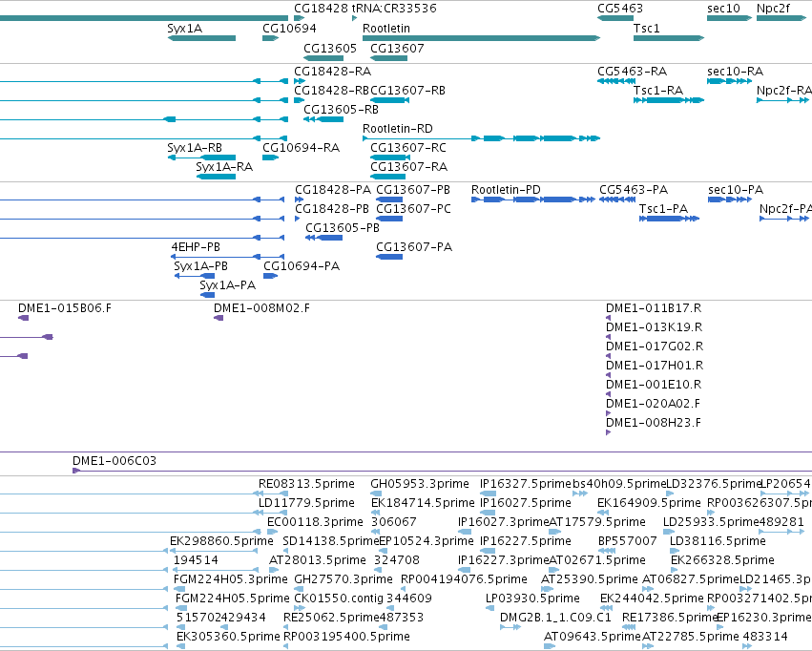Screen dimensions: 812x651
Task: Select the Rootletin-PD protein label
Action: click(506, 190)
